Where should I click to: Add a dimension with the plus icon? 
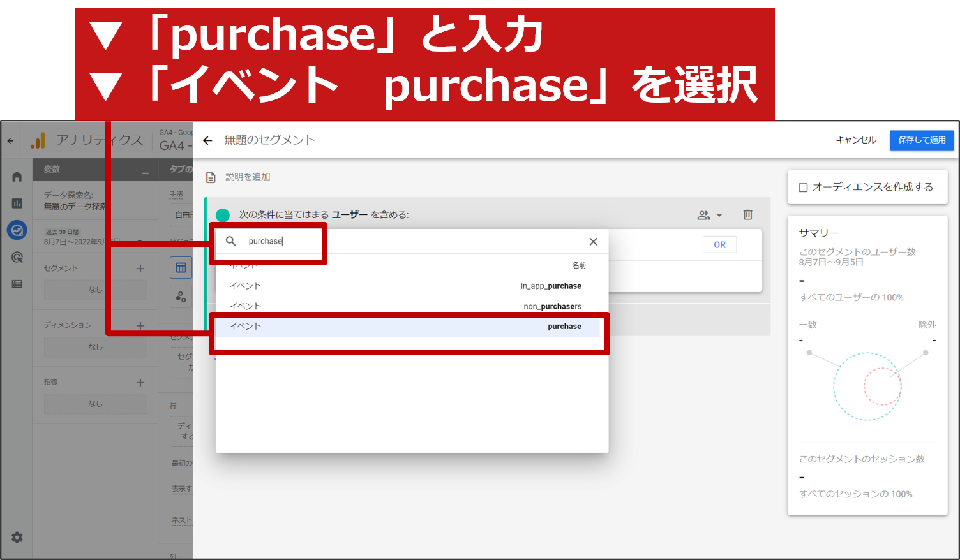click(140, 325)
